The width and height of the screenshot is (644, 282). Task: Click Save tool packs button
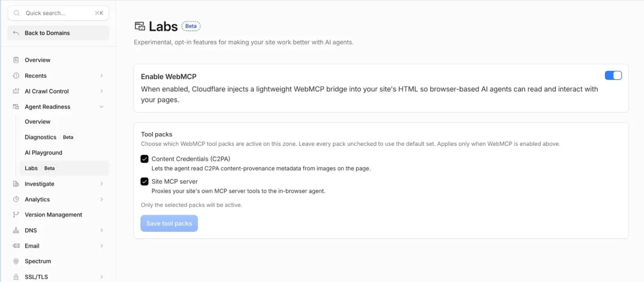click(x=169, y=223)
